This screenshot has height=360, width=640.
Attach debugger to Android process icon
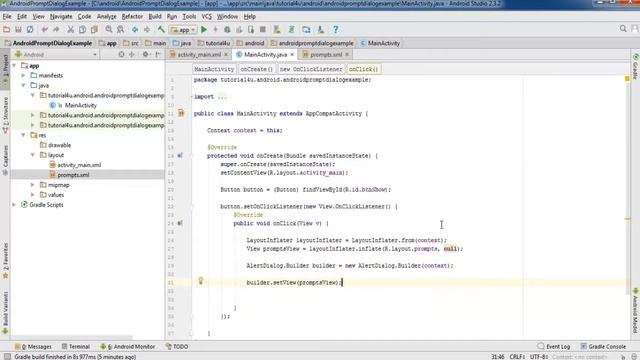point(251,29)
